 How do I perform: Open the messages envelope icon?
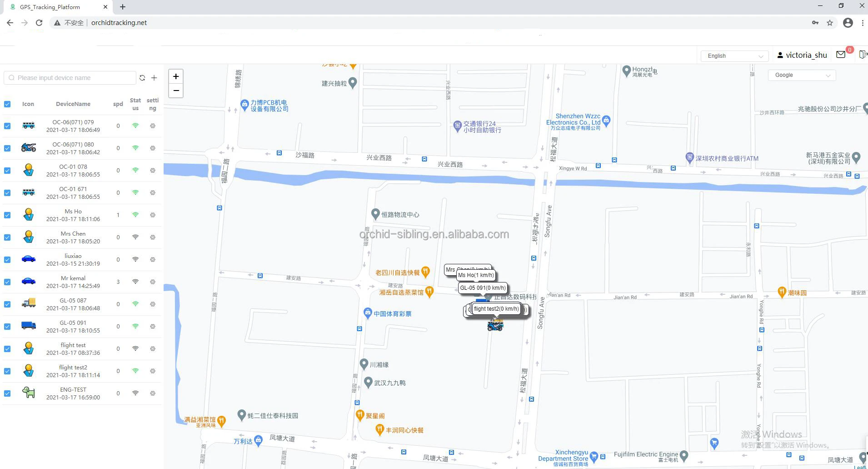click(841, 55)
